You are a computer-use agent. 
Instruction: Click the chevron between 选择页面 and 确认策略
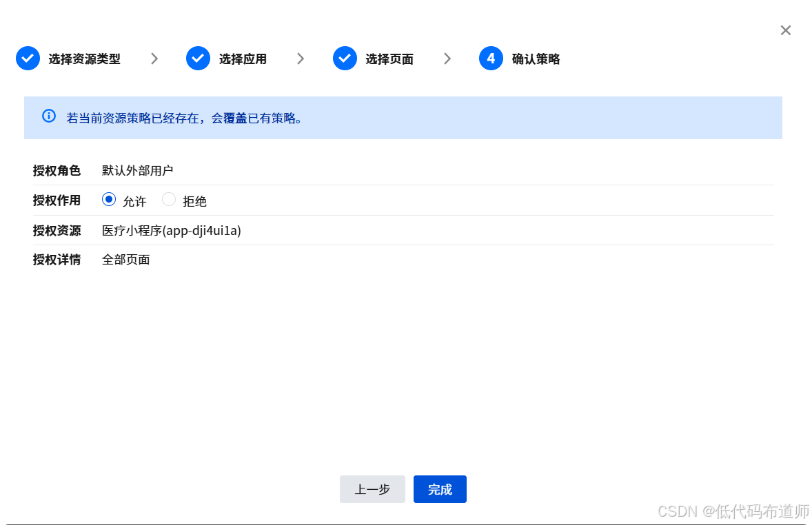(x=448, y=59)
